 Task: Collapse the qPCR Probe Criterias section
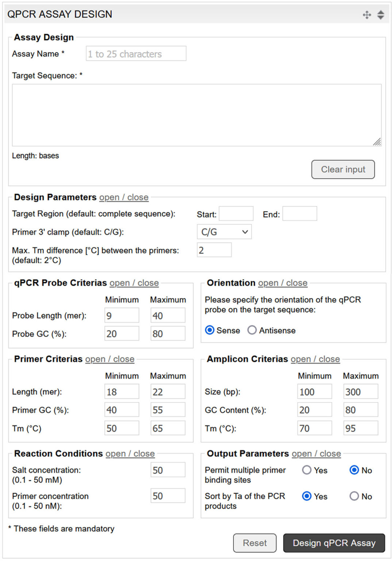[133, 283]
